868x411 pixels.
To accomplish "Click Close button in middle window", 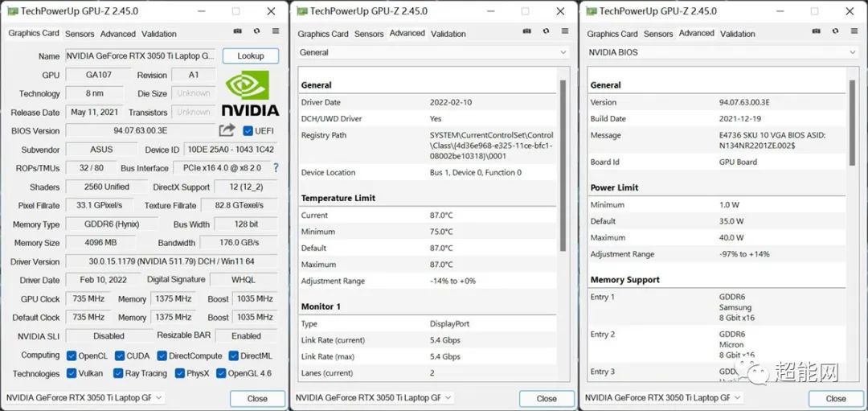I will [547, 398].
